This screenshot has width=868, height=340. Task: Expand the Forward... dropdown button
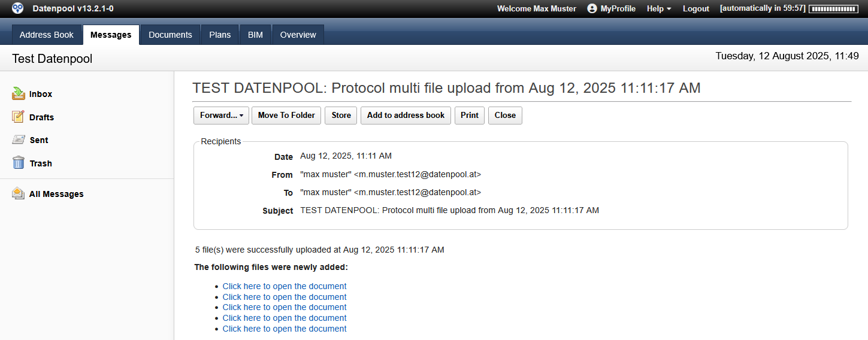point(222,116)
